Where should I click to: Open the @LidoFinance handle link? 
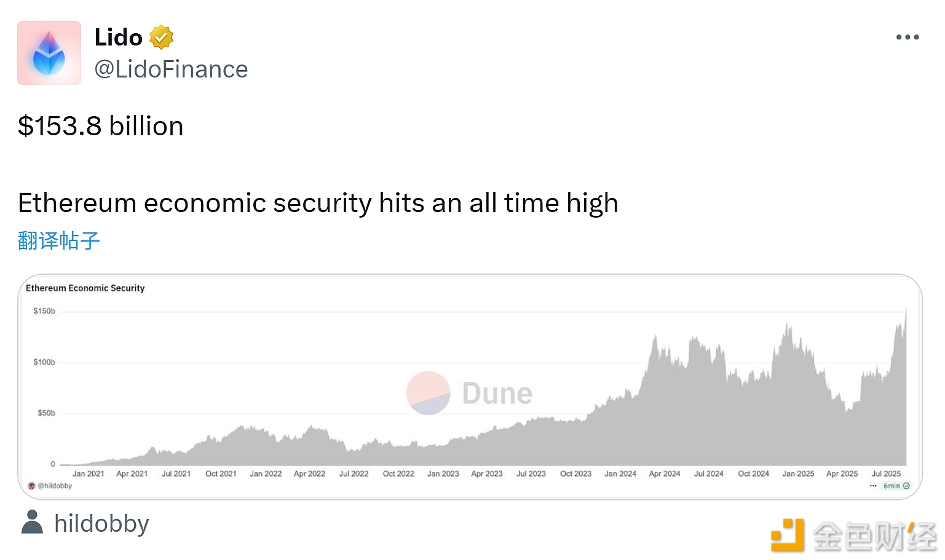click(171, 69)
